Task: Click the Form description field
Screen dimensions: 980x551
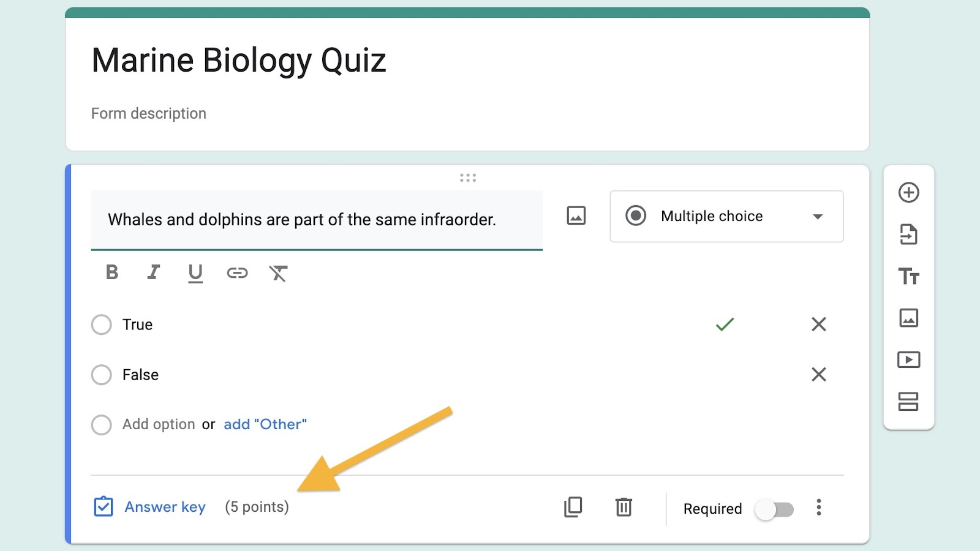Action: [x=149, y=113]
